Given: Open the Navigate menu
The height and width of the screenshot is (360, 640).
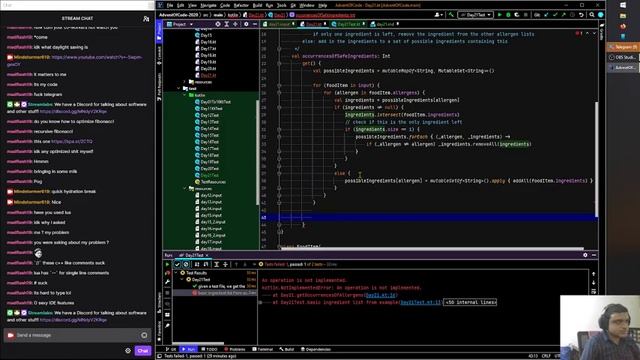Looking at the screenshot, I should coord(208,5).
